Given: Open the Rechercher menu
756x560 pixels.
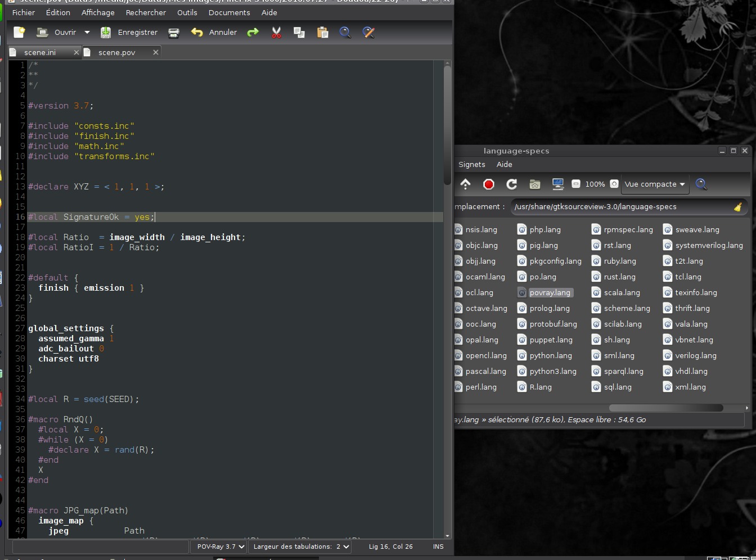Looking at the screenshot, I should tap(146, 12).
